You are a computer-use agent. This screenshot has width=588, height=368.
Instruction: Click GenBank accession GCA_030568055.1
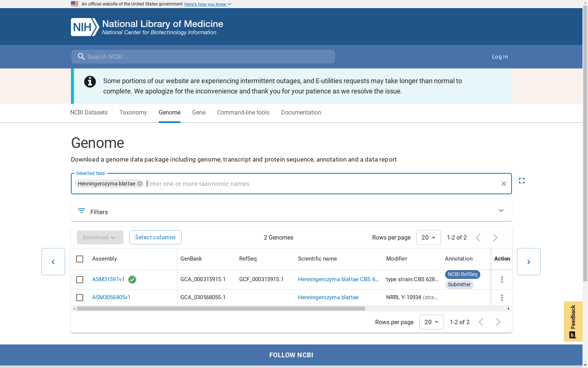[203, 297]
